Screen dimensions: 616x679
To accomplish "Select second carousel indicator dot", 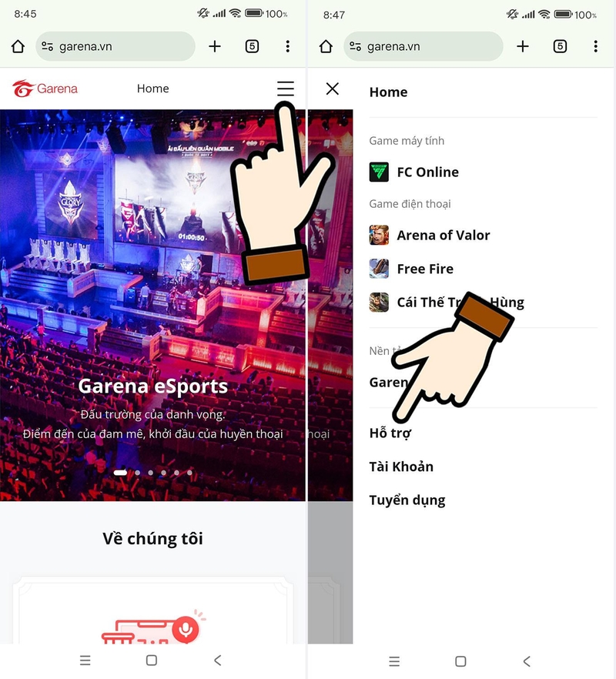I will click(137, 473).
